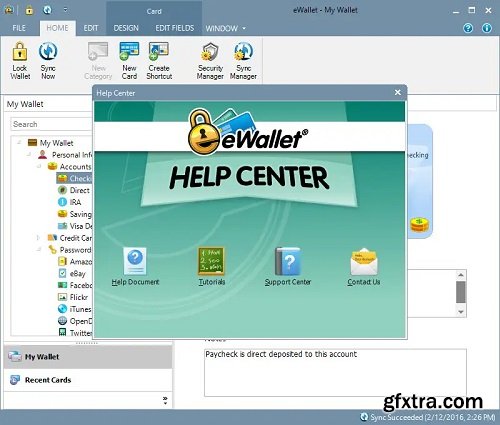Create a New Card from ribbon
The image size is (500, 425).
click(x=129, y=61)
